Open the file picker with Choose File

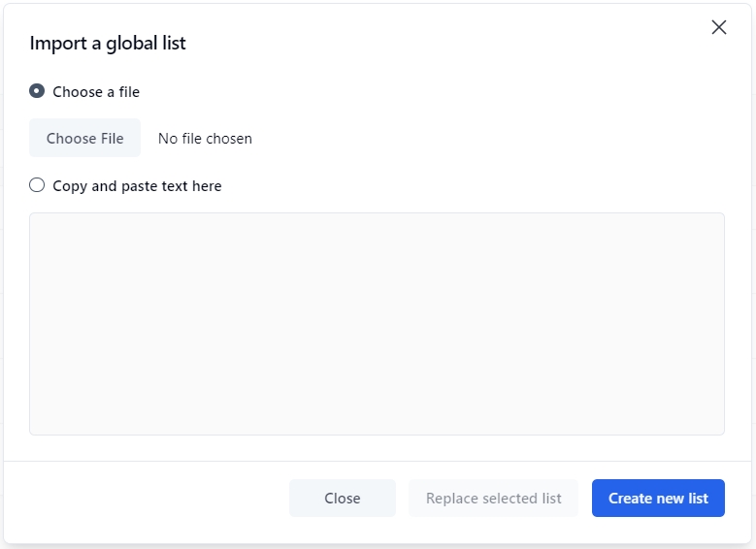85,138
